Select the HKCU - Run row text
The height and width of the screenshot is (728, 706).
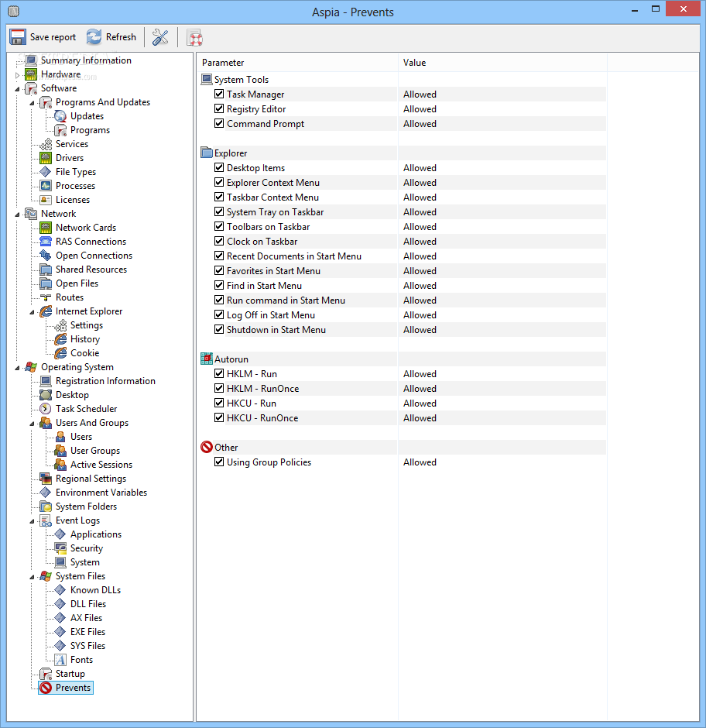251,403
